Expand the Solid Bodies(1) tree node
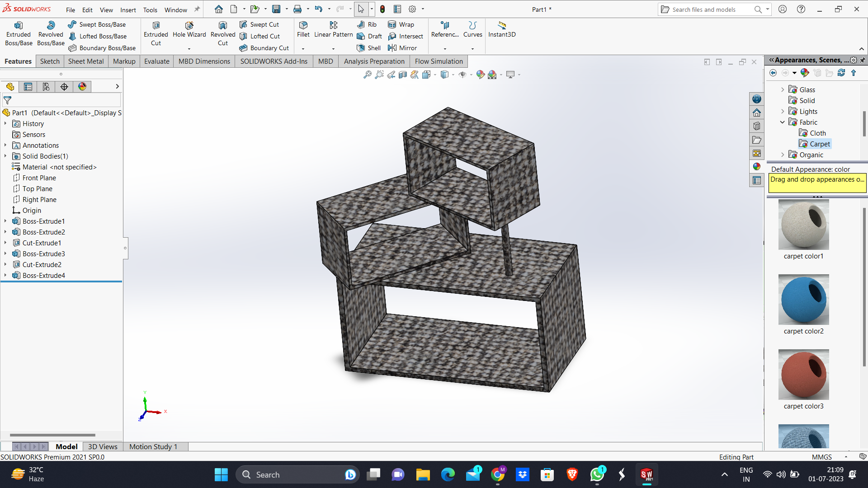This screenshot has height=488, width=868. pos(5,156)
